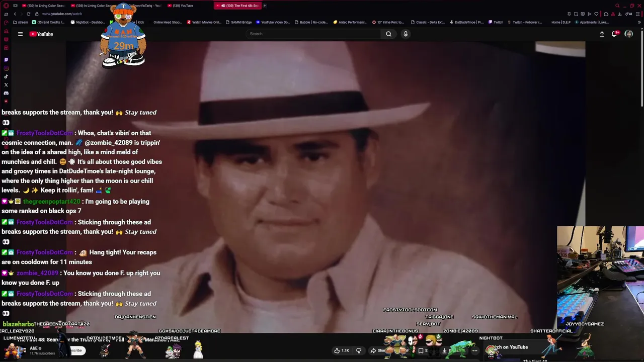Open the 'SAMMI Bridge' bookmark
Screen dimensions: 644x362
point(239,22)
